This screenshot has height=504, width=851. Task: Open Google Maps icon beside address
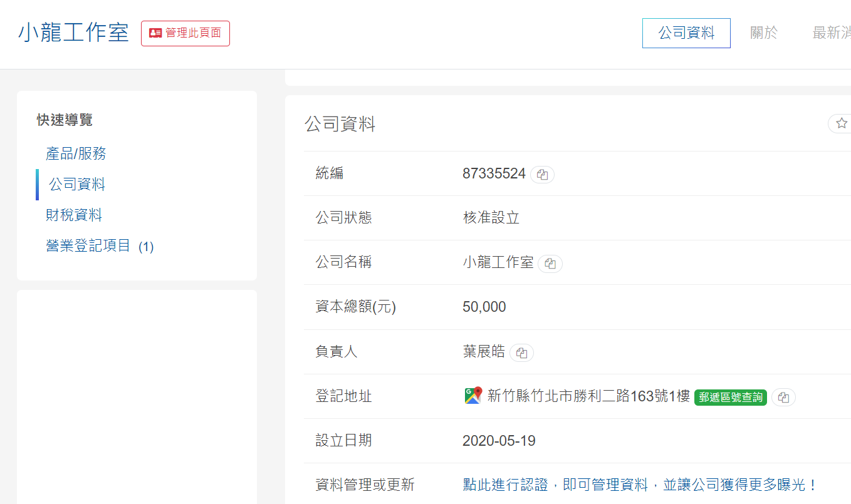click(x=473, y=396)
